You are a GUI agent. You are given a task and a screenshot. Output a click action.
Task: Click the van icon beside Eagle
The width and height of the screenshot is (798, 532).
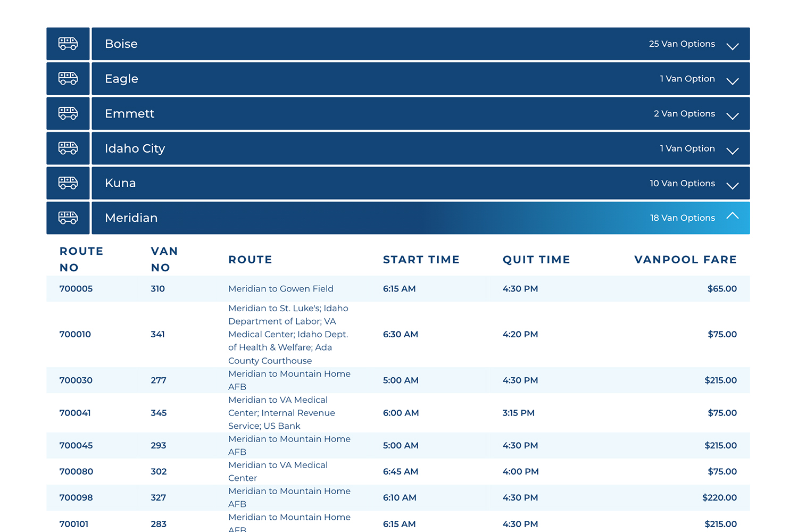point(68,79)
